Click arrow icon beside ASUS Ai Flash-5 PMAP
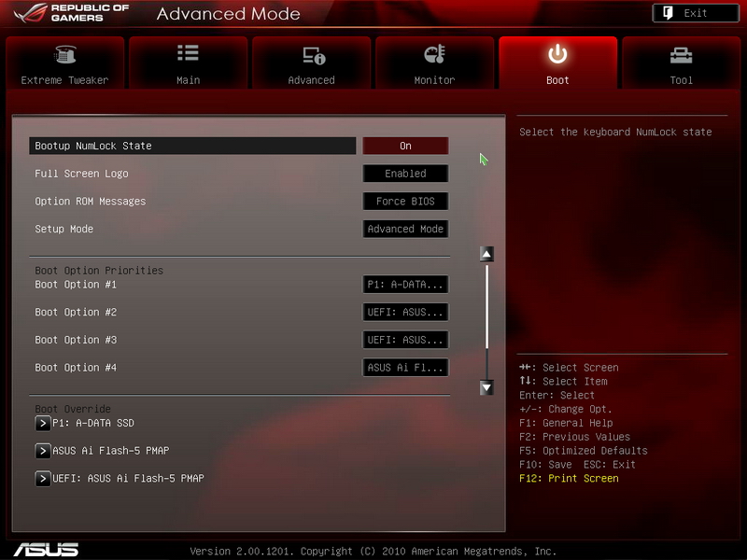Image resolution: width=747 pixels, height=560 pixels. click(x=42, y=451)
